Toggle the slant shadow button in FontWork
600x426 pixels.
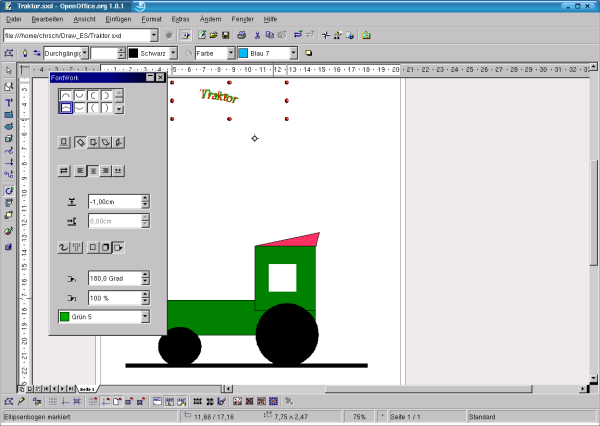point(119,246)
